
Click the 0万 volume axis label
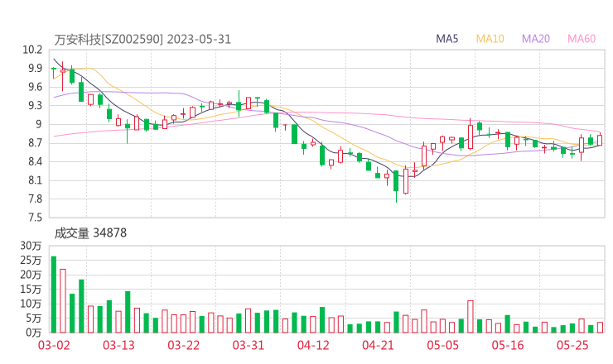click(x=34, y=333)
